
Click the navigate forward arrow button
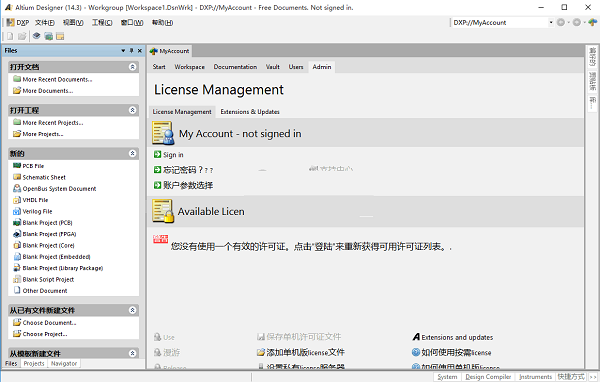(x=577, y=23)
